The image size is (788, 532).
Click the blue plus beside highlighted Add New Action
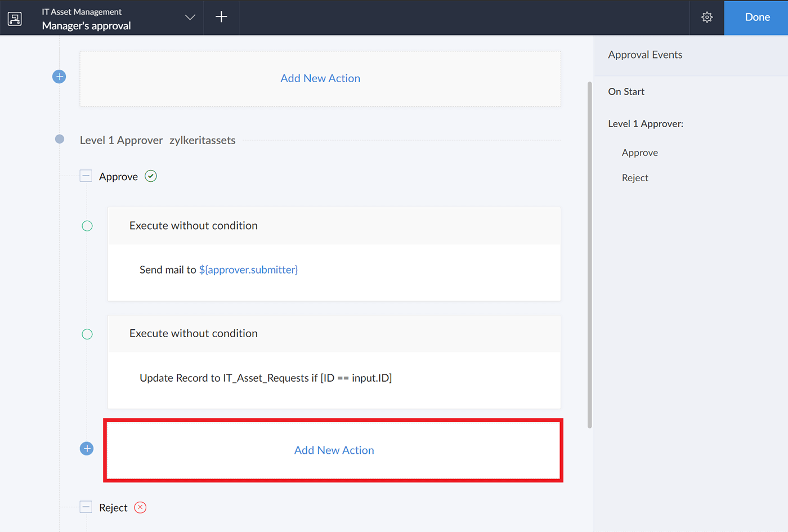coord(87,449)
